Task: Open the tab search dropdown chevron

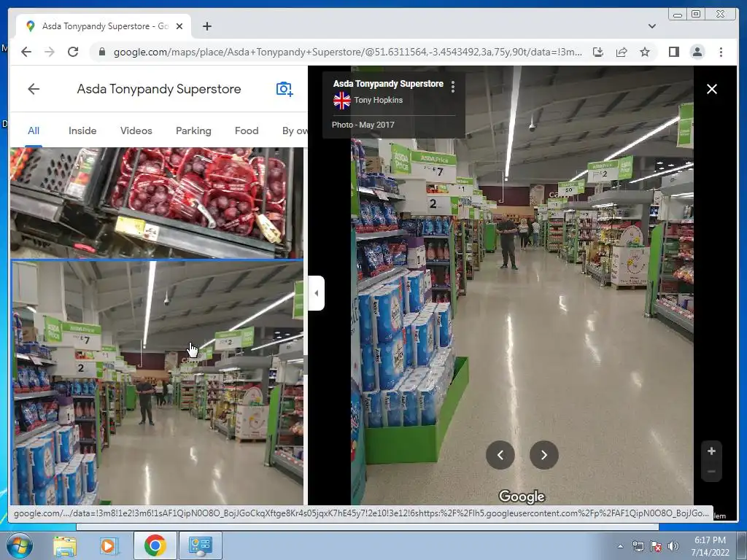Action: [x=651, y=26]
